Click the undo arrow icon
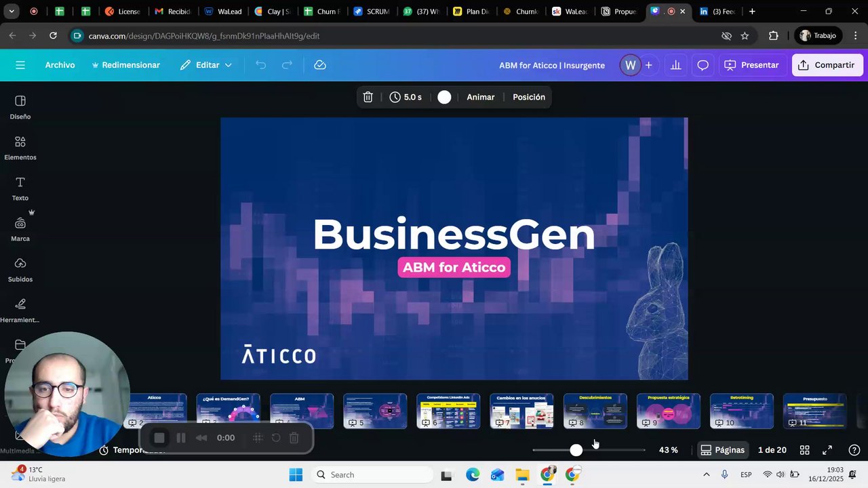 pos(261,65)
